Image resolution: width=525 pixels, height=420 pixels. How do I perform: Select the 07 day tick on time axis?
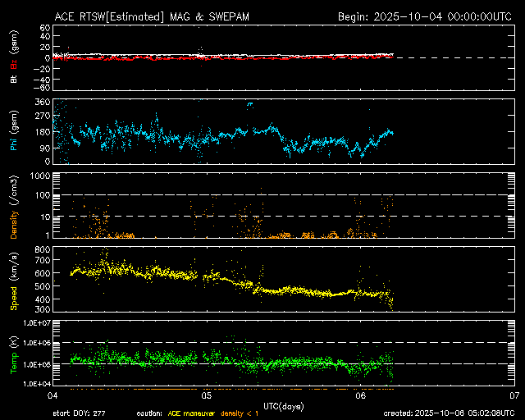point(514,395)
